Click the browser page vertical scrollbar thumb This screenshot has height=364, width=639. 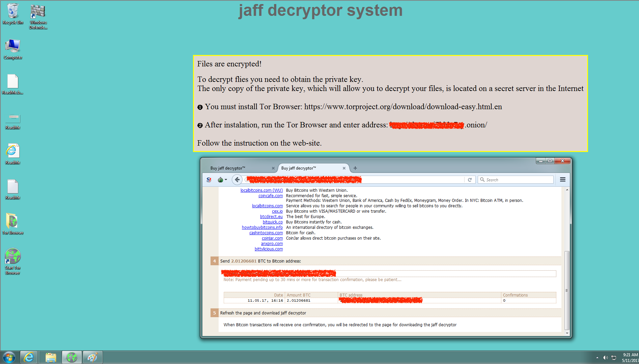[567, 290]
